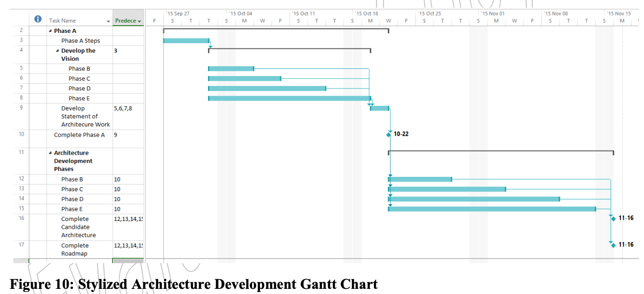This screenshot has height=294, width=644.
Task: Collapse the Phase A summary task
Action: [x=50, y=31]
